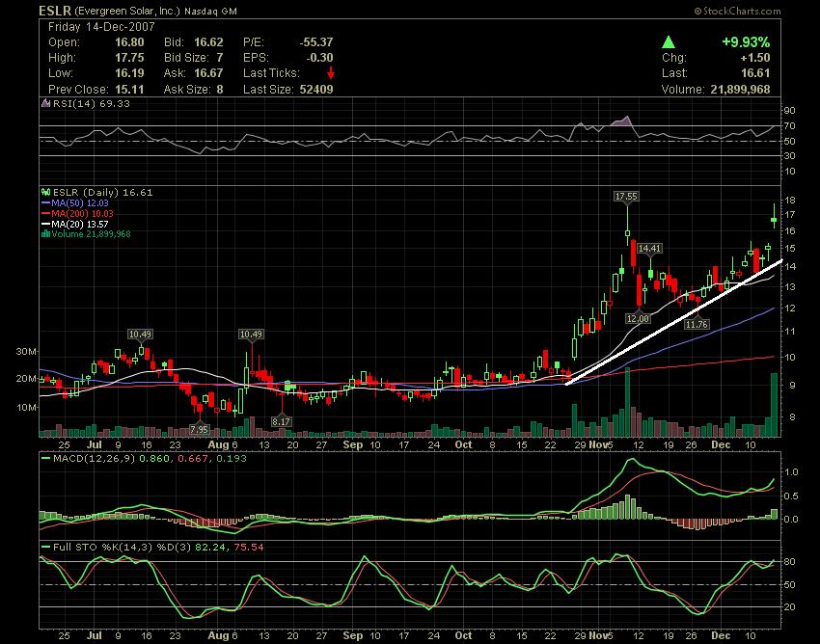The image size is (820, 644).
Task: Click the stochastic %K value 82.24
Action: click(x=208, y=548)
